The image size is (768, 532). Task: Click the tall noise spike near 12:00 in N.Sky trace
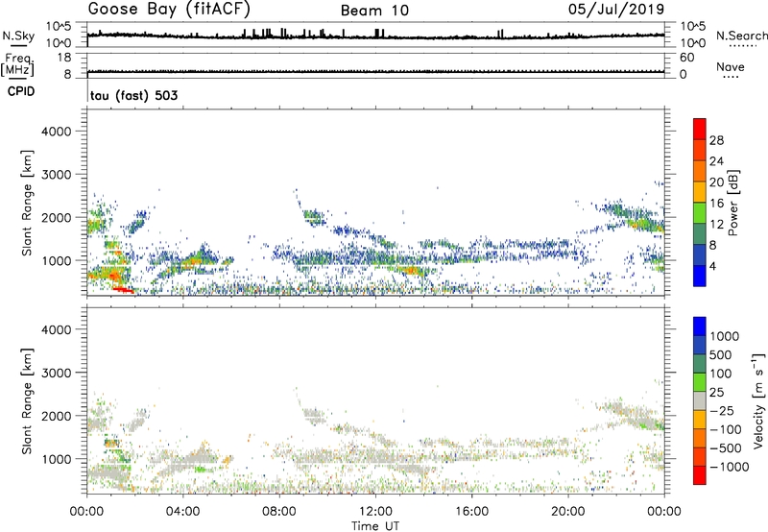[377, 34]
